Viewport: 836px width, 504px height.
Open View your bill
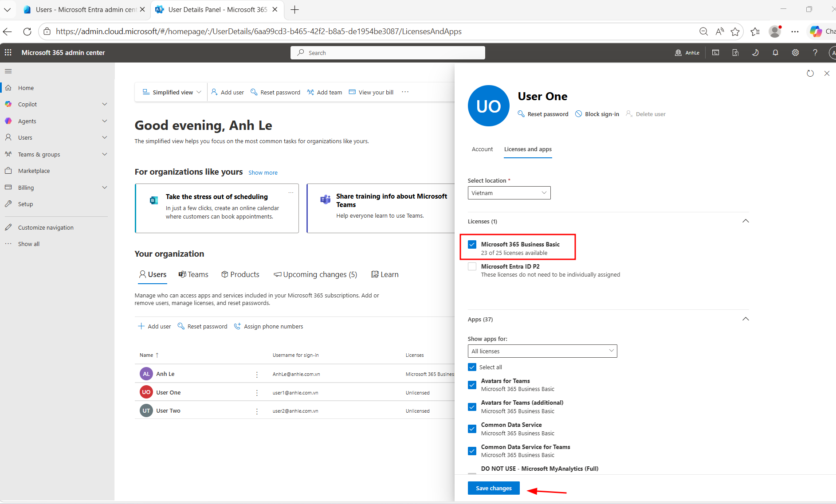click(x=371, y=92)
